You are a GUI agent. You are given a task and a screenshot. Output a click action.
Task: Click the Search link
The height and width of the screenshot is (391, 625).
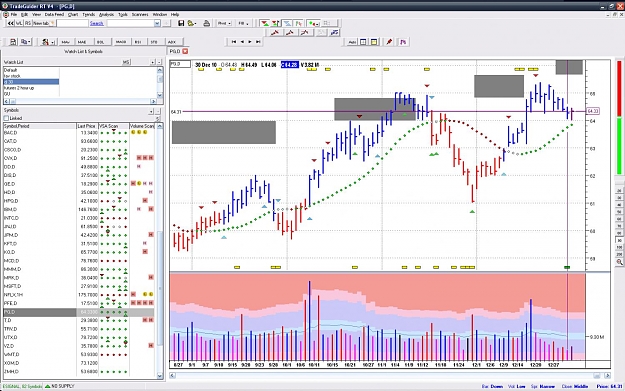(96, 24)
